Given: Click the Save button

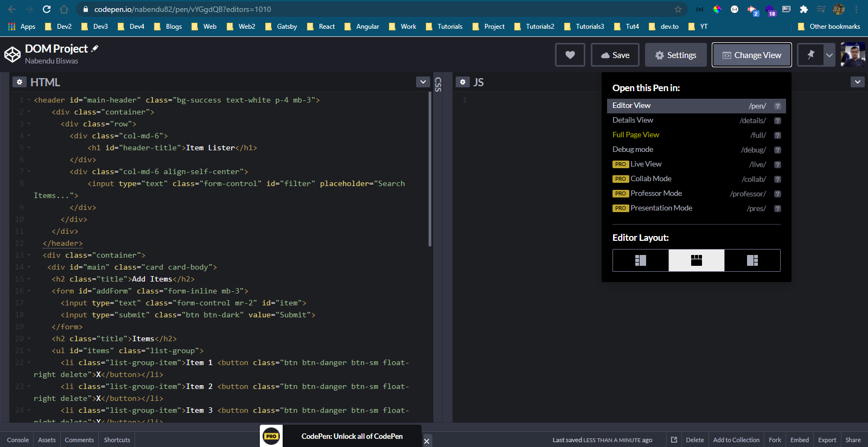Looking at the screenshot, I should [x=615, y=55].
